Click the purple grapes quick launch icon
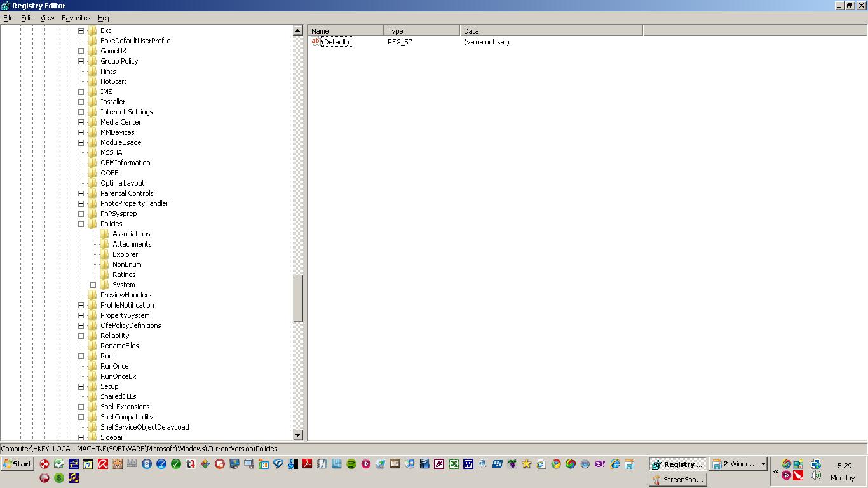This screenshot has width=868, height=488. click(x=512, y=464)
